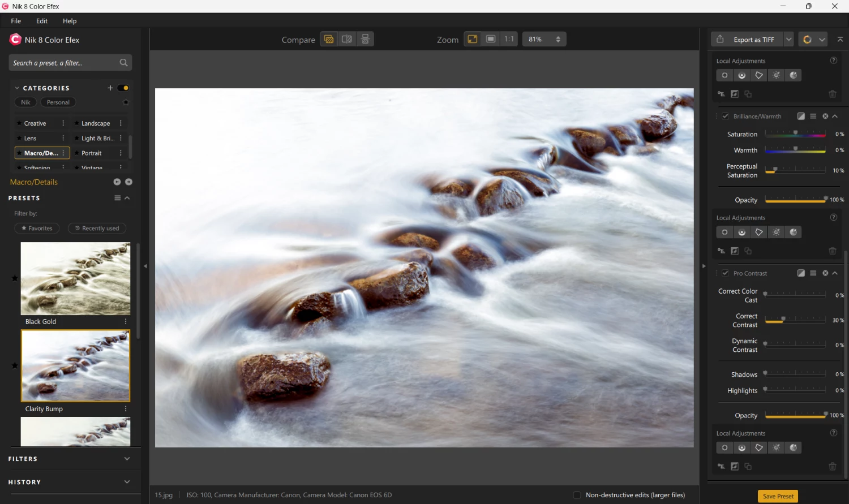Screen dimensions: 849x504
Task: Click the Save Preset button
Action: coord(778,496)
